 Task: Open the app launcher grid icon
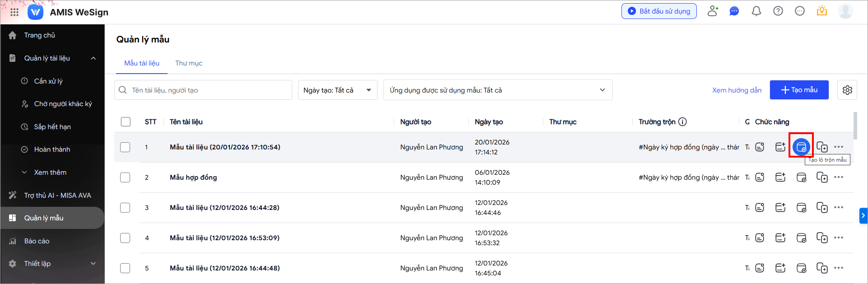click(14, 12)
